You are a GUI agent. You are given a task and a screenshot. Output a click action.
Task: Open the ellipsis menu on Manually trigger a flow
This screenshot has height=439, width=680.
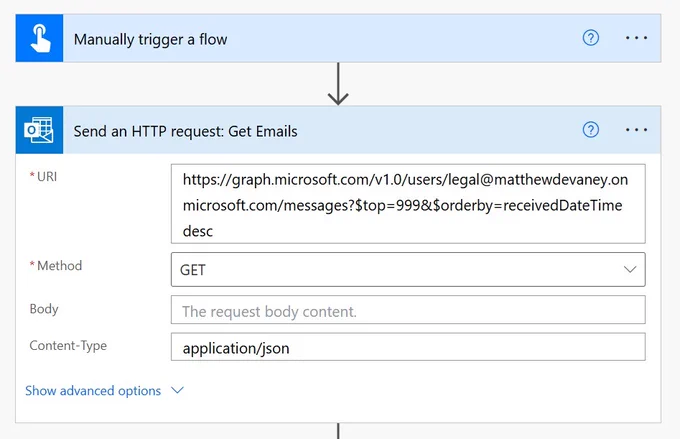[x=636, y=38]
